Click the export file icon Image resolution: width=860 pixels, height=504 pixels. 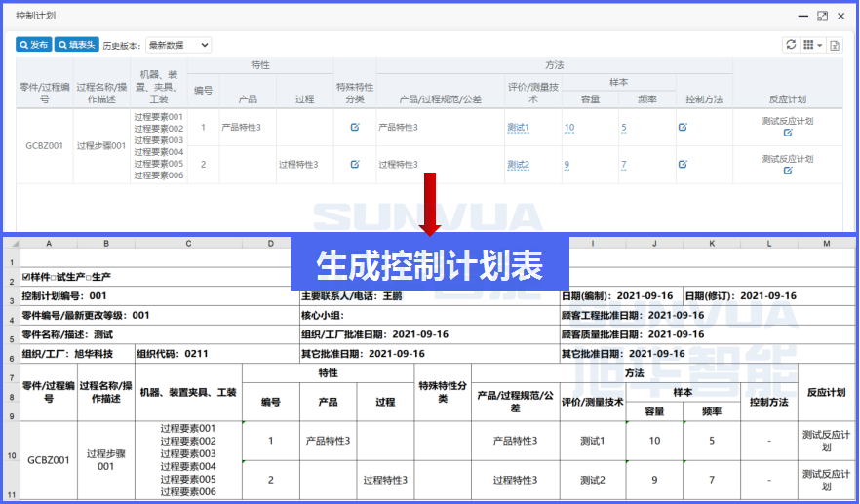click(x=835, y=45)
